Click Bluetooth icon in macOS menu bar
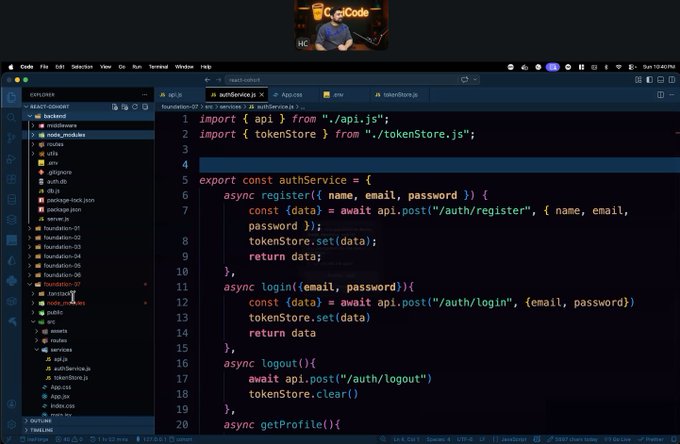 click(x=606, y=67)
